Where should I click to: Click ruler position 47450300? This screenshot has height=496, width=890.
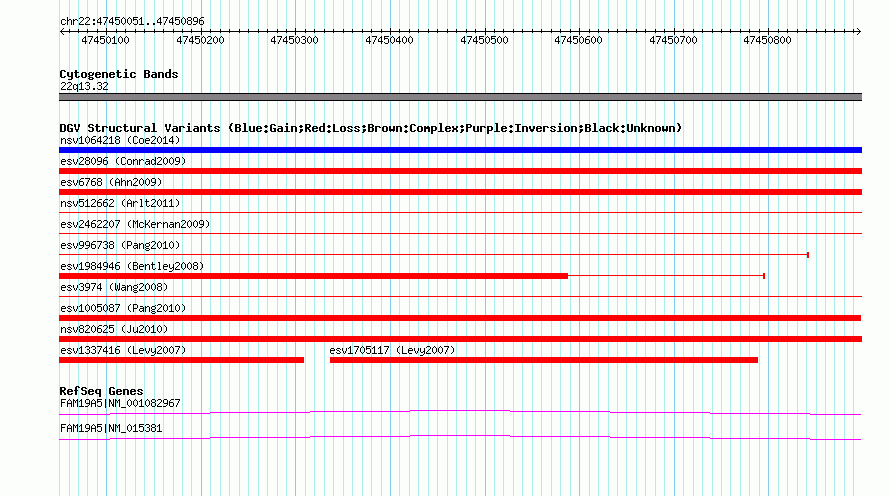coord(295,40)
